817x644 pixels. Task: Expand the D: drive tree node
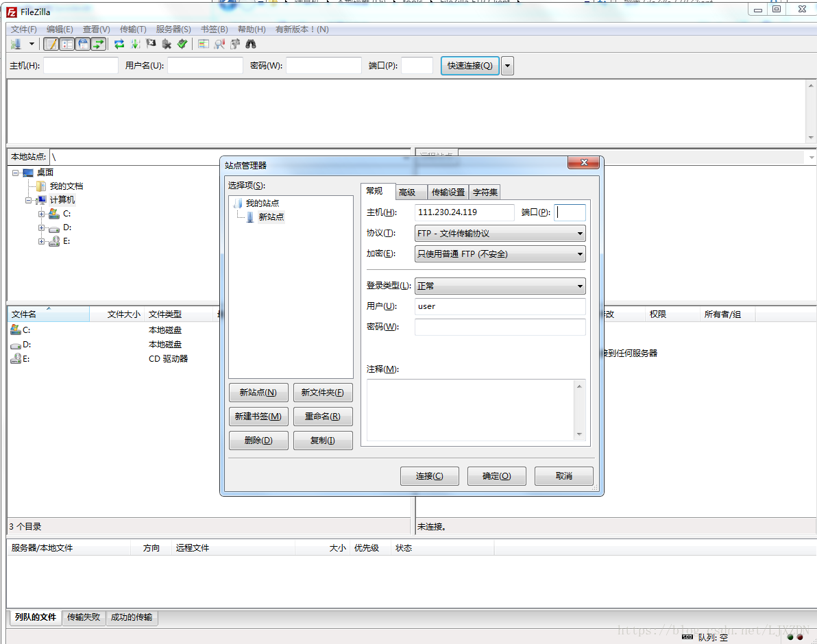pos(41,227)
